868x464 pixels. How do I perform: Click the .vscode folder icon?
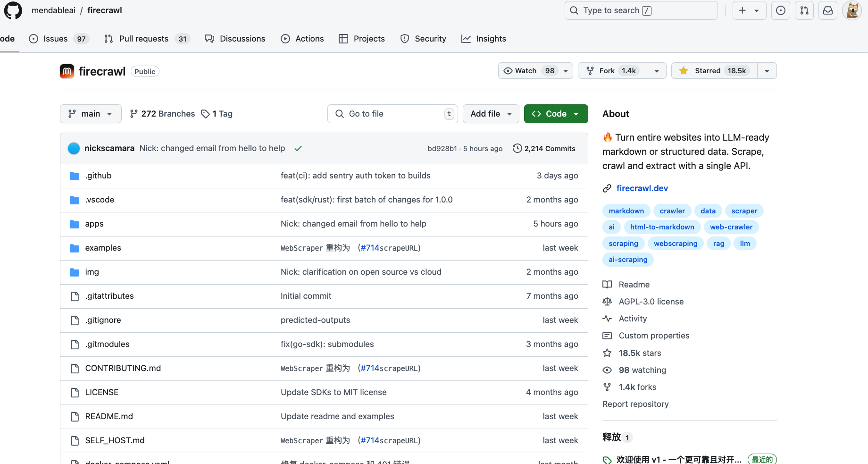(75, 200)
